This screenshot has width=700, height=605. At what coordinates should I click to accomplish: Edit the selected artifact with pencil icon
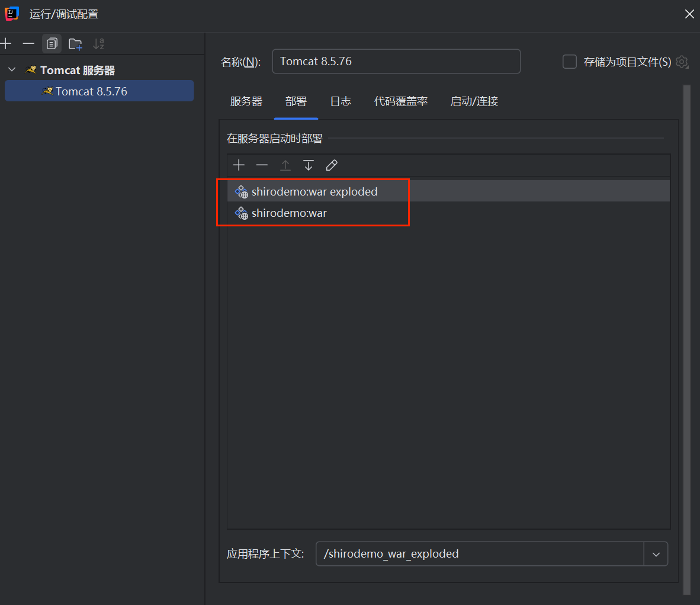[332, 165]
